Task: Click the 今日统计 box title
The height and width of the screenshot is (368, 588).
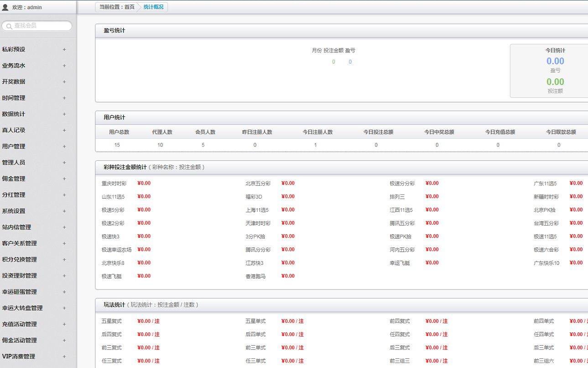Action: tap(555, 51)
